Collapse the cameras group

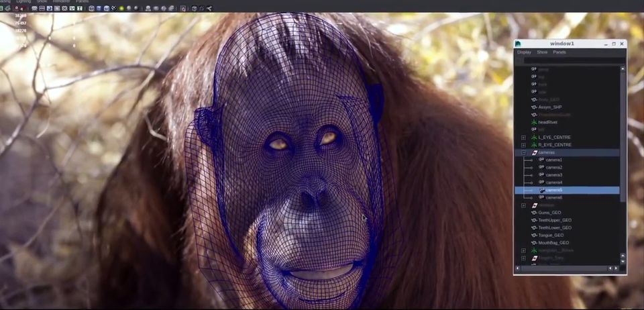(x=523, y=153)
